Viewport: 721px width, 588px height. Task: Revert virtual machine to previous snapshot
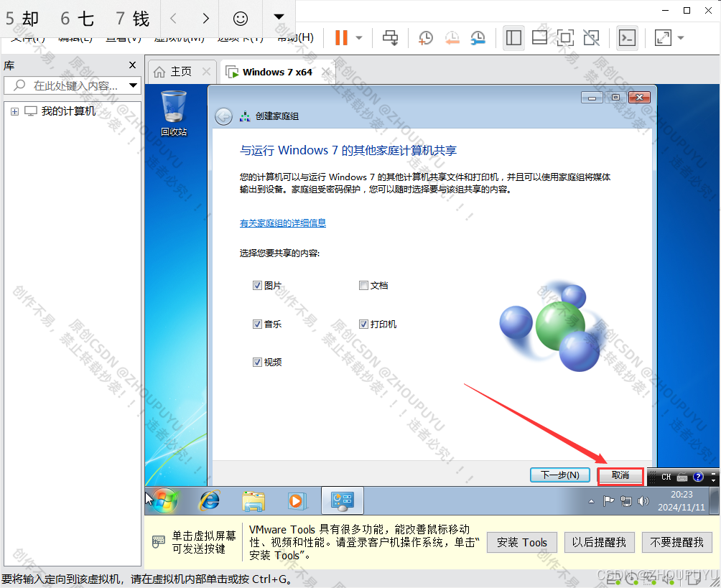[x=452, y=38]
